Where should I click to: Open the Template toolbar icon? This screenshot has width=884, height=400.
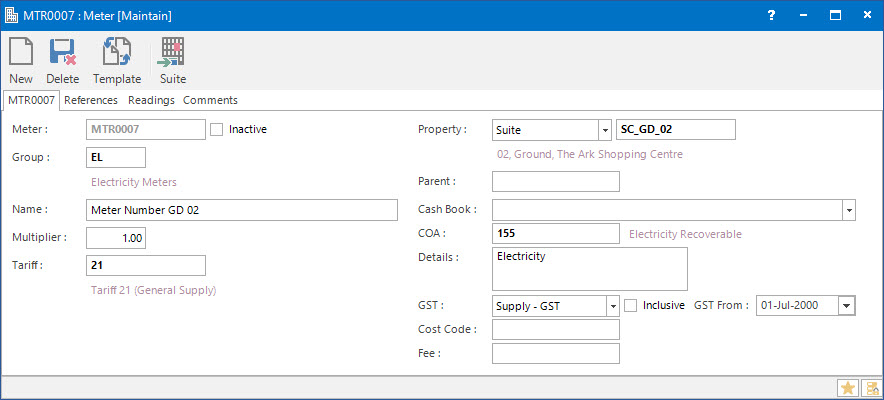point(117,53)
